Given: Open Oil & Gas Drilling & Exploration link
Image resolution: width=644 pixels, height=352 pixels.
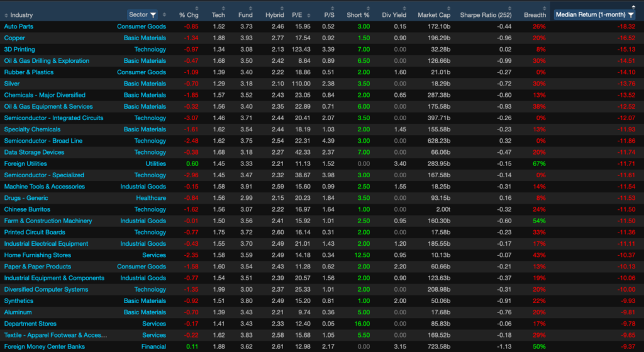Looking at the screenshot, I should [47, 61].
